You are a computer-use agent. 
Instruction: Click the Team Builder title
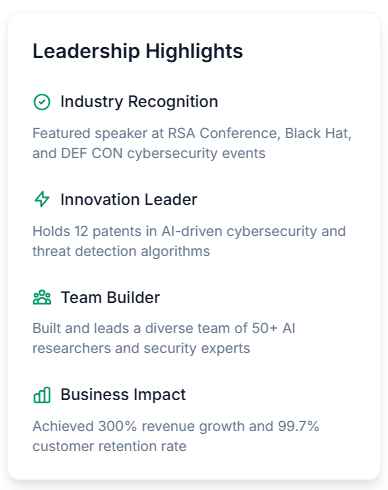pyautogui.click(x=110, y=297)
